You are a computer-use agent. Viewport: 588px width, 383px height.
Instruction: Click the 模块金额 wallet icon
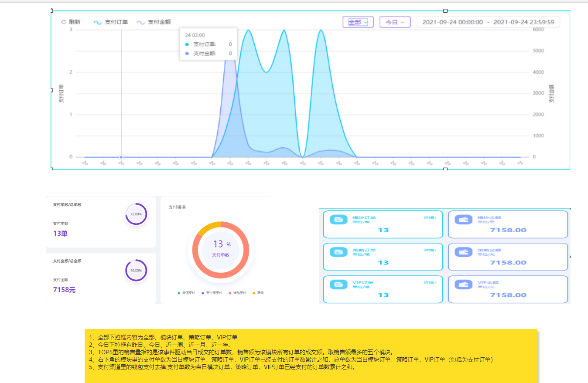click(464, 220)
